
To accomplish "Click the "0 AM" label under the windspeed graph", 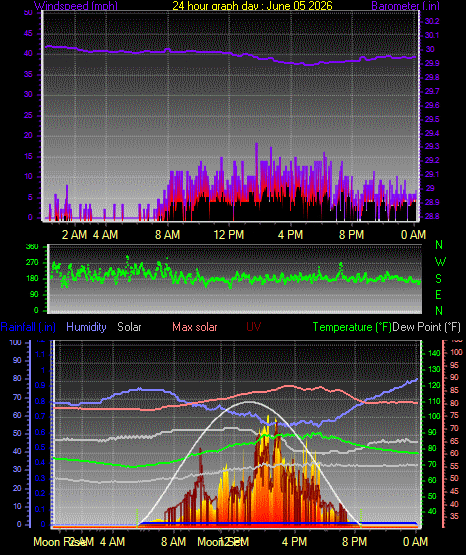I will pyautogui.click(x=413, y=234).
